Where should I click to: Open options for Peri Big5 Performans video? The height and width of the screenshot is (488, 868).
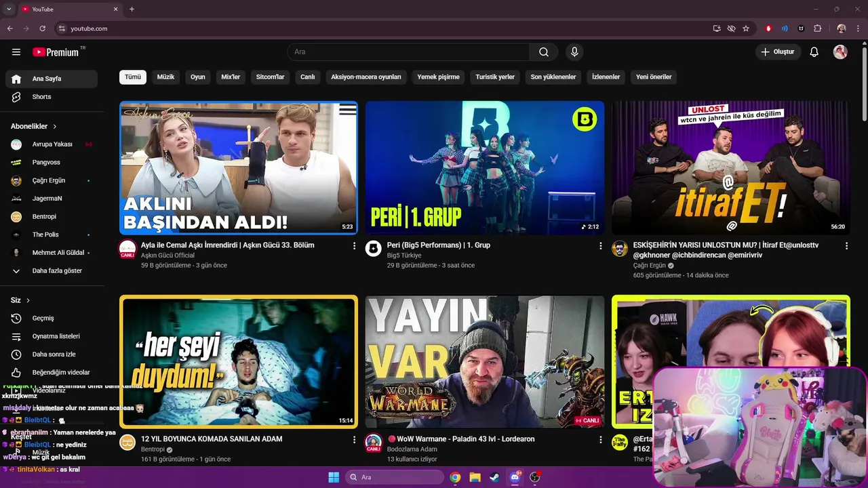[600, 246]
